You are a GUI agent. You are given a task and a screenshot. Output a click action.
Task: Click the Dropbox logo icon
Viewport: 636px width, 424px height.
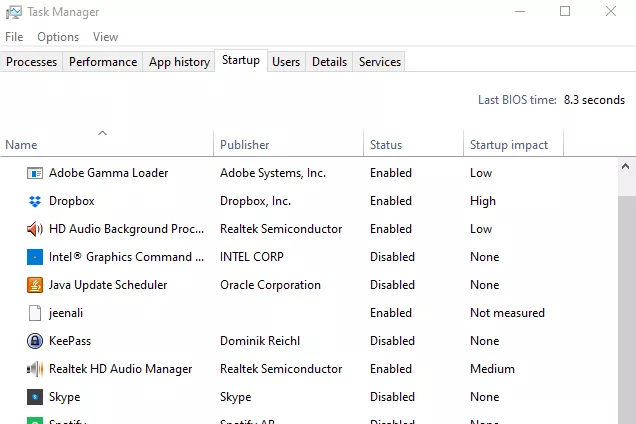point(35,201)
